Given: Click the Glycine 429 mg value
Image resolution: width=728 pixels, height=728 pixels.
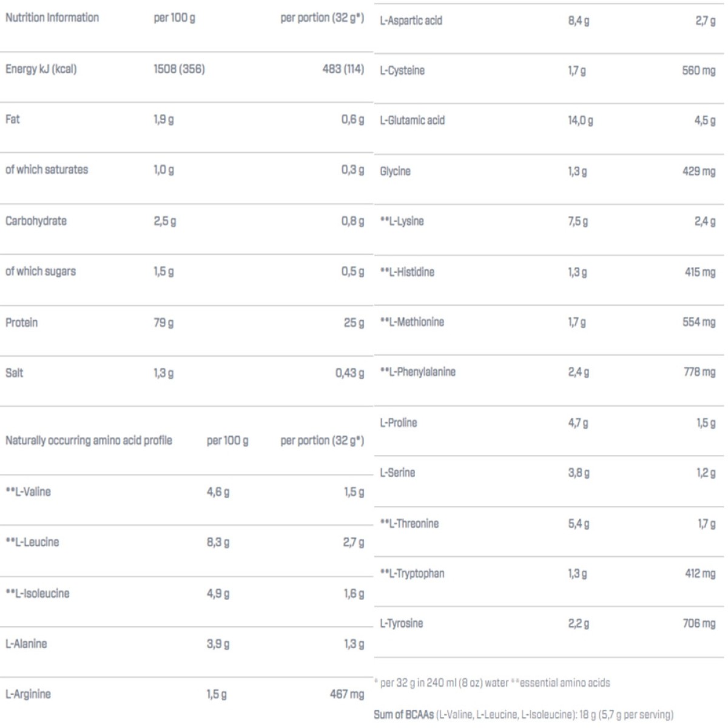Looking at the screenshot, I should tap(699, 172).
